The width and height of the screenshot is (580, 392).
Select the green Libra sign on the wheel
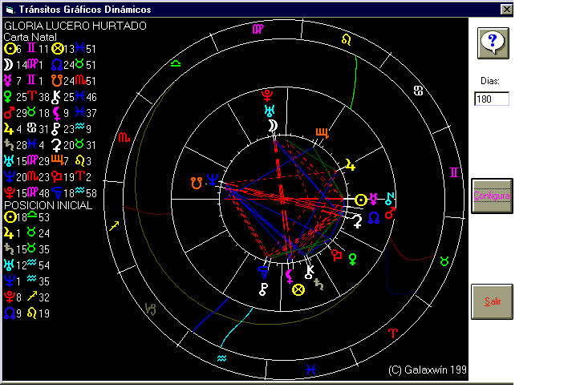pyautogui.click(x=176, y=63)
